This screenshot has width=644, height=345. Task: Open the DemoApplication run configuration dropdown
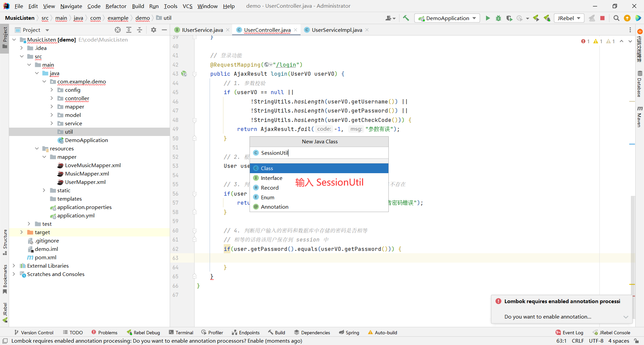pos(447,18)
